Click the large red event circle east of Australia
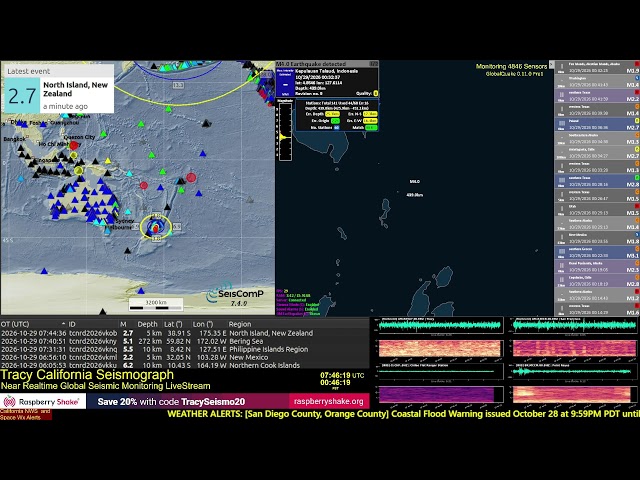Image resolution: width=640 pixels, height=480 pixels. coord(191,177)
